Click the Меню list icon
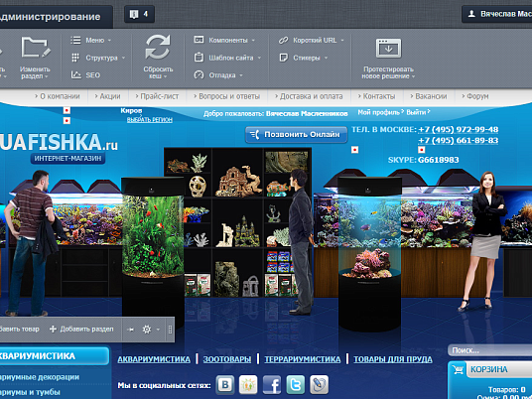The height and width of the screenshot is (399, 532). point(75,40)
